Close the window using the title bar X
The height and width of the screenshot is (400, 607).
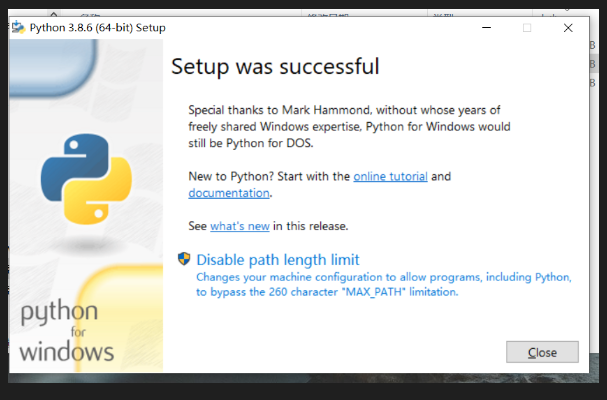tap(568, 28)
